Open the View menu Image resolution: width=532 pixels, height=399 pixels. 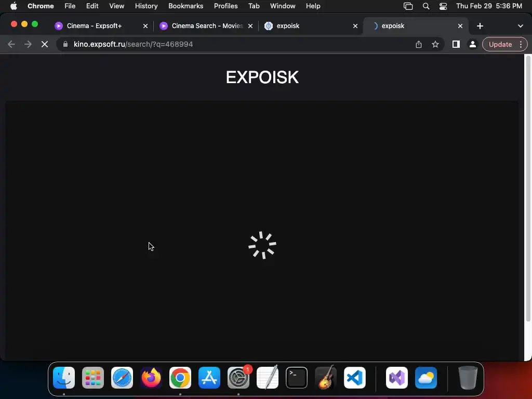pos(116,6)
